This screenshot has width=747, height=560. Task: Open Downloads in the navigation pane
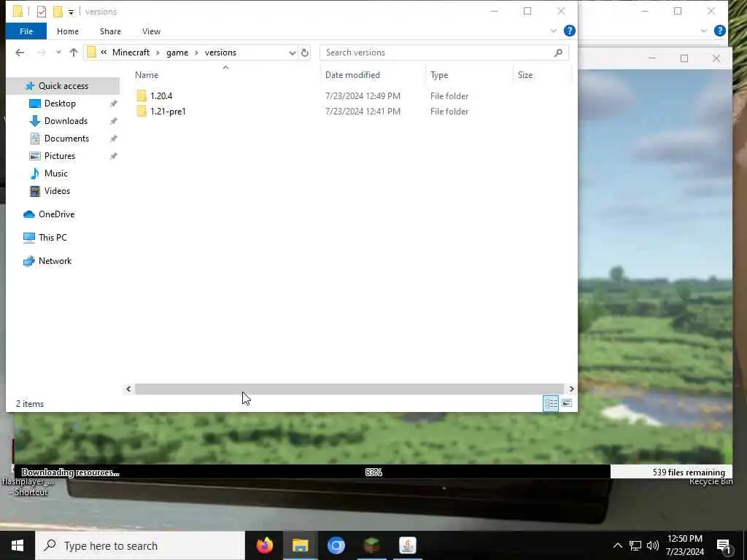pos(66,121)
